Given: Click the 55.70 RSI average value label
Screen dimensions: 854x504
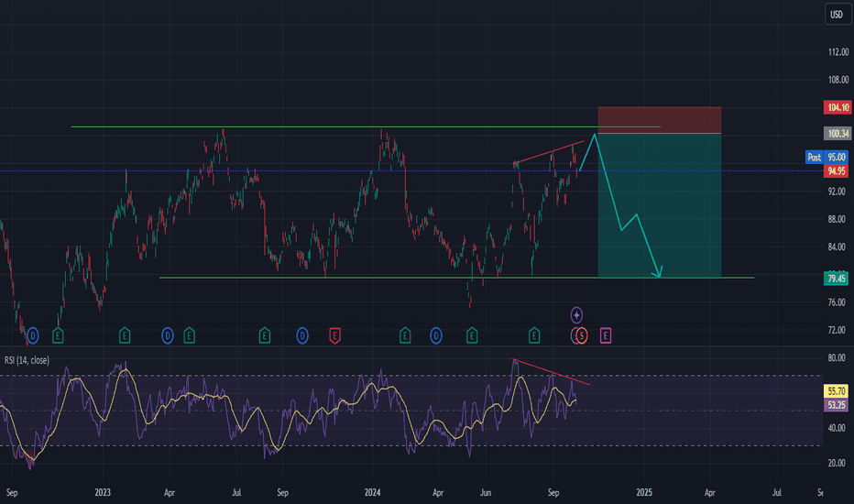Looking at the screenshot, I should tap(836, 391).
